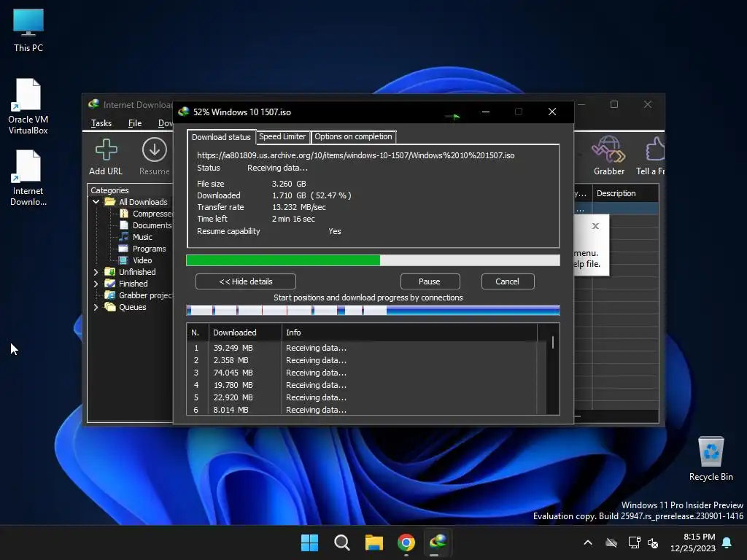Select connection row with 22.920 MB
The height and width of the screenshot is (560, 747).
pos(367,397)
